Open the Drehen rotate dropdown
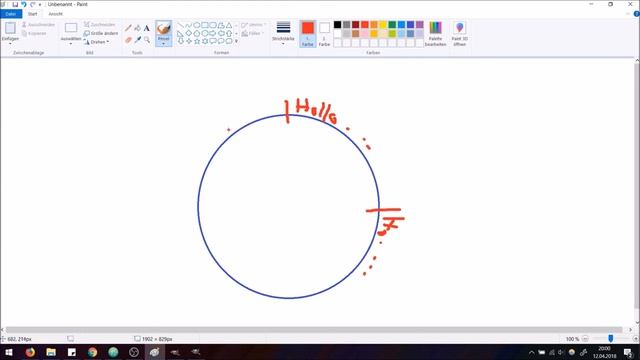 pyautogui.click(x=97, y=42)
